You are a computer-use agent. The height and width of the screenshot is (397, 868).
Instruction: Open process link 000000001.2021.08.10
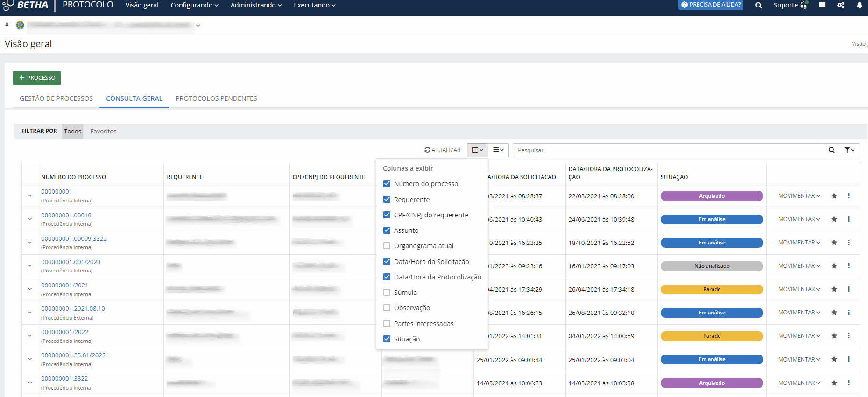[73, 308]
